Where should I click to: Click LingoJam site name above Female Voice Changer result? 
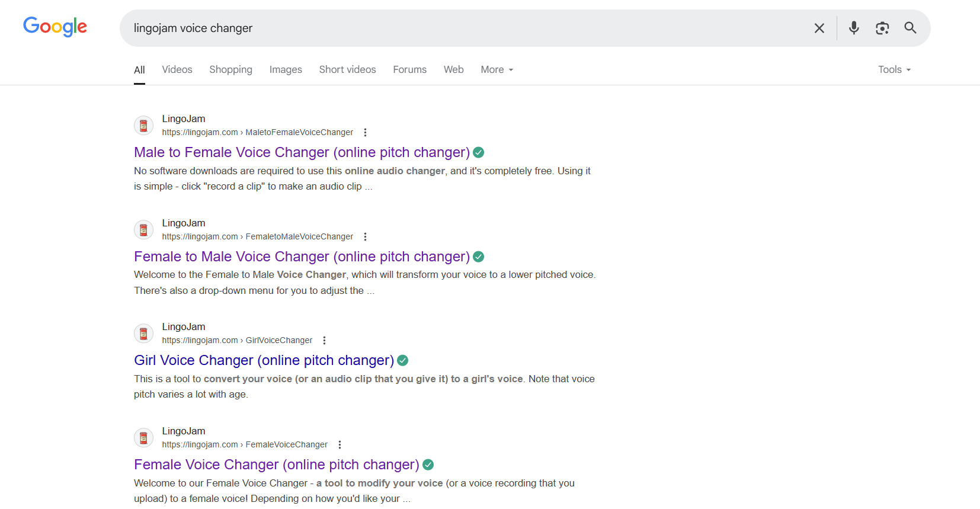(184, 431)
